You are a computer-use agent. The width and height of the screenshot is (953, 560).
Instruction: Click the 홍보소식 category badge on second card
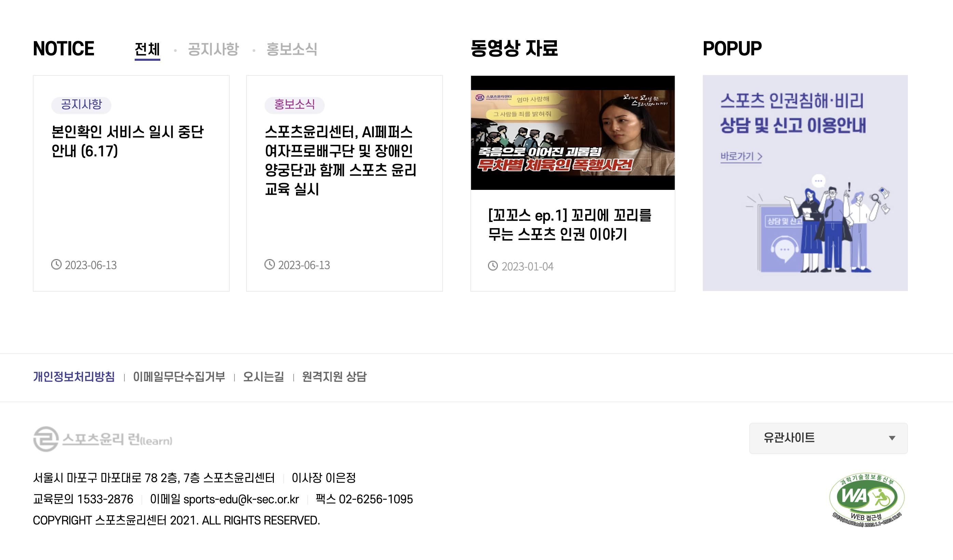click(x=294, y=105)
